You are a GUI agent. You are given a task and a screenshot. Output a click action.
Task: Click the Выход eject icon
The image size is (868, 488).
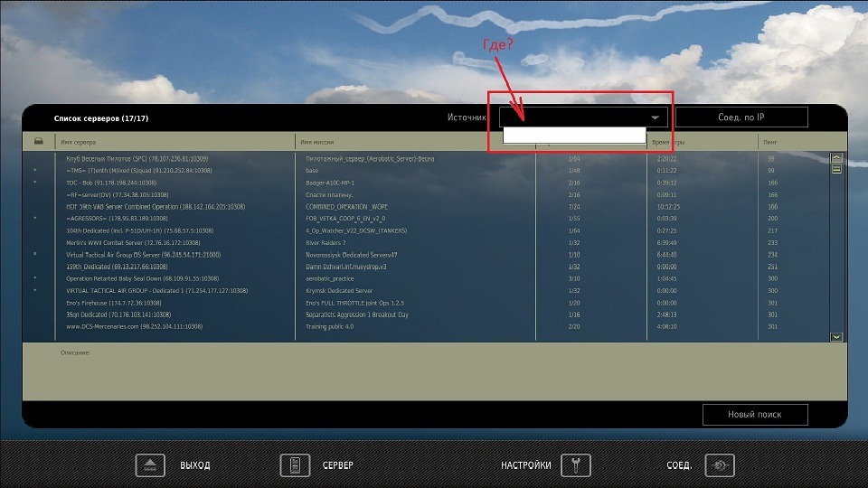[x=150, y=465]
